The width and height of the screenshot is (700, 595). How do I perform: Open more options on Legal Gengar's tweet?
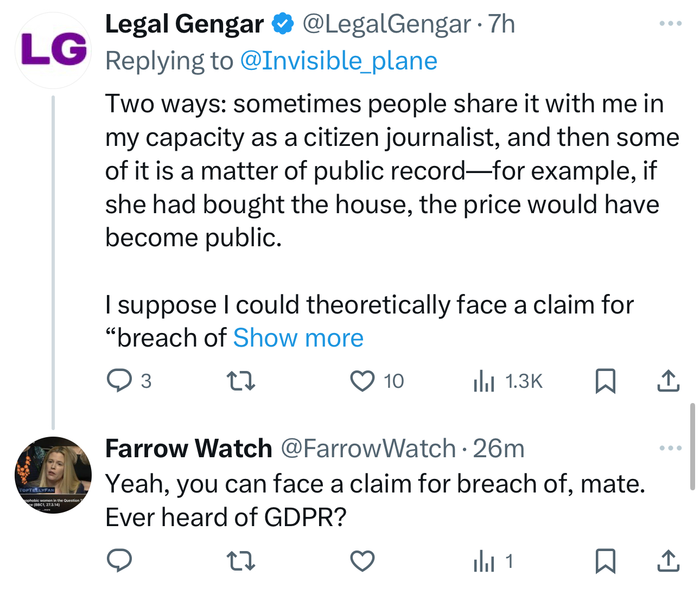pos(670,24)
